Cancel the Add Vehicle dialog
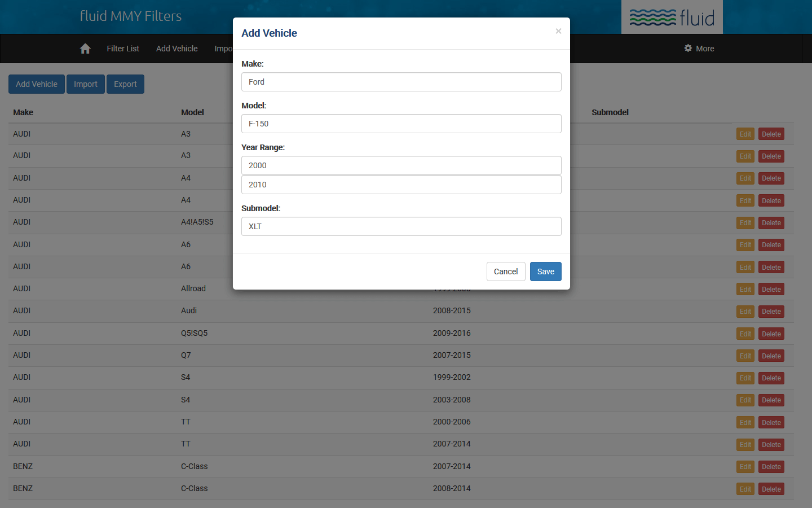 pos(505,271)
